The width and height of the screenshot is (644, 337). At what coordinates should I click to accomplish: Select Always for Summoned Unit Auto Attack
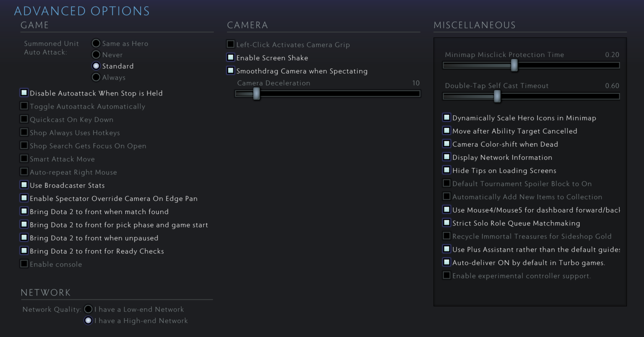click(x=96, y=77)
